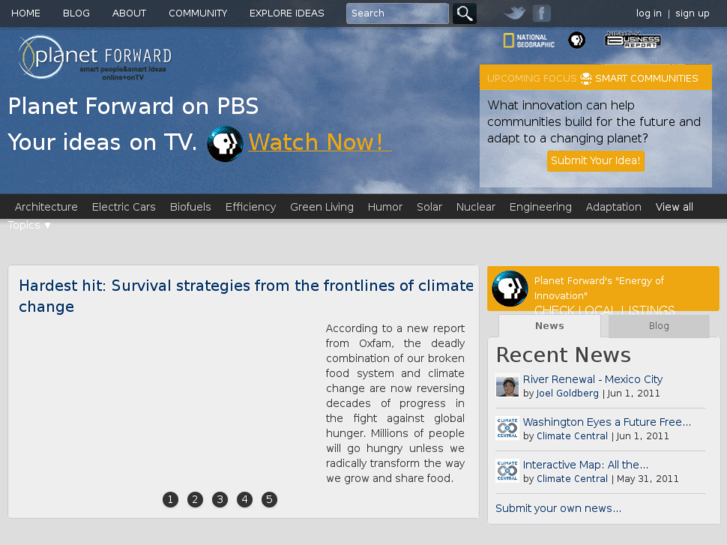
Task: Open River Renewal - Mexico City article
Action: (x=593, y=379)
